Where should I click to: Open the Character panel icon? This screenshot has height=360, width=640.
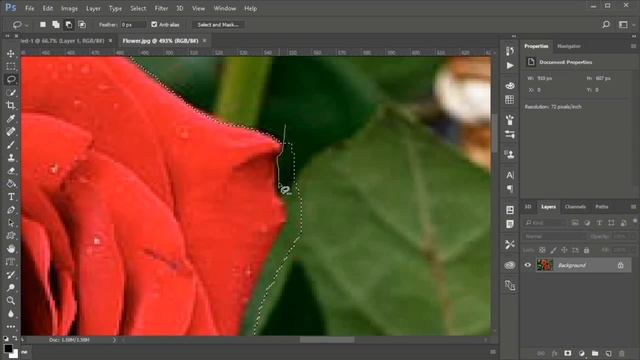510,175
